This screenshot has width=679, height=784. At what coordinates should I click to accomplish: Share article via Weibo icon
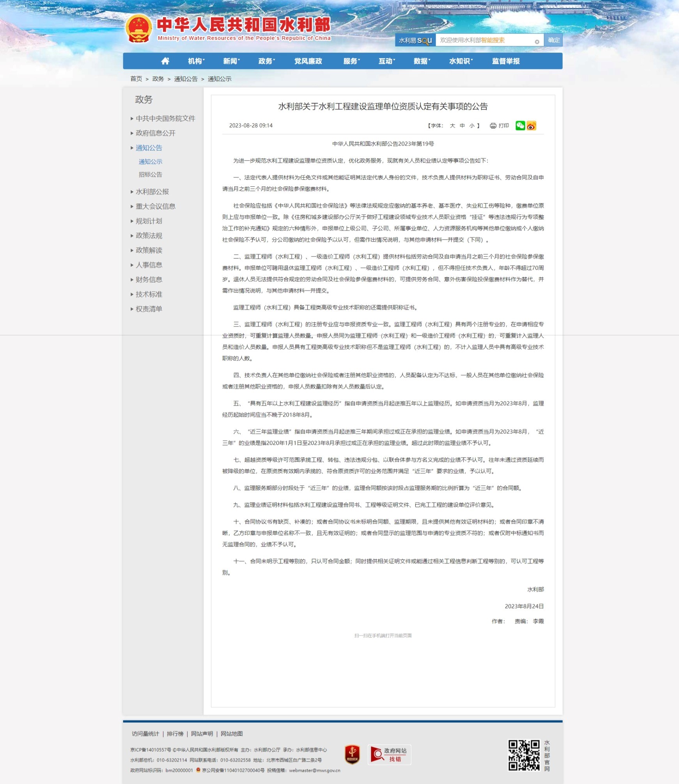pos(531,126)
